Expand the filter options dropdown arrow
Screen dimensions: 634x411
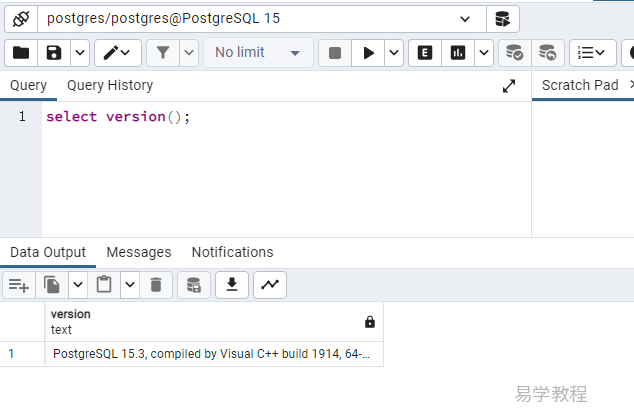pyautogui.click(x=189, y=53)
